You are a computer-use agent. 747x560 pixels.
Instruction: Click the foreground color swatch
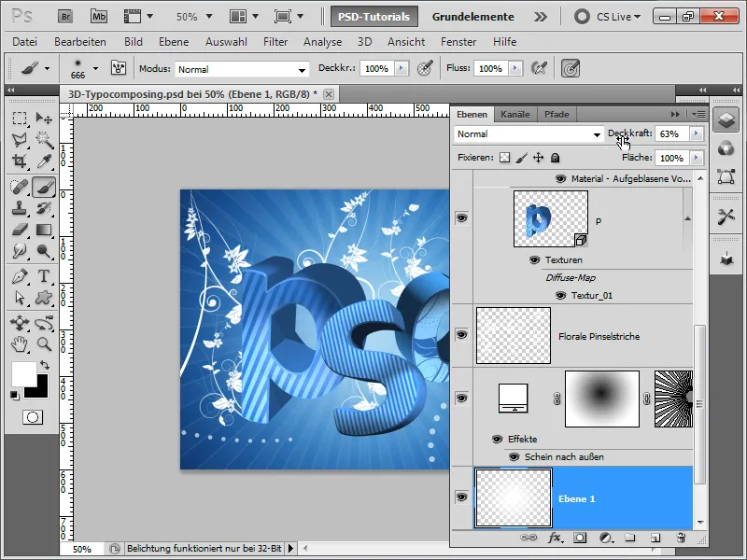[x=22, y=374]
